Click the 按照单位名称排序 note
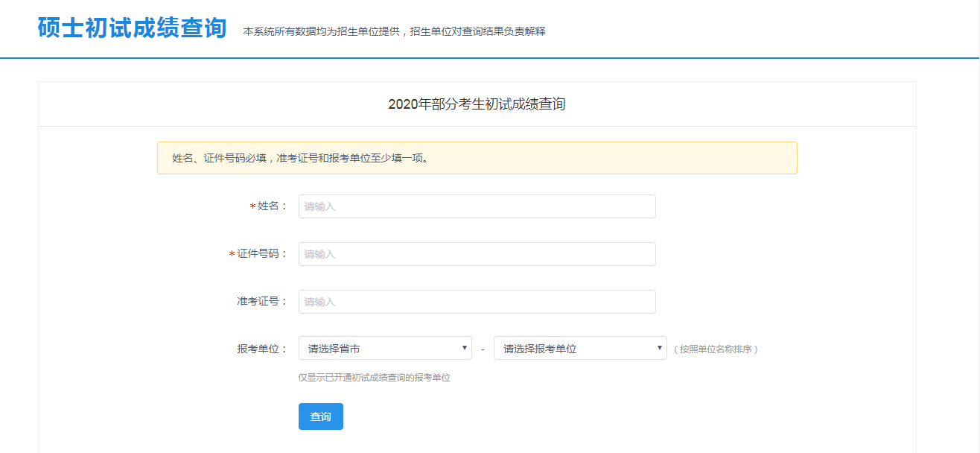 716,349
